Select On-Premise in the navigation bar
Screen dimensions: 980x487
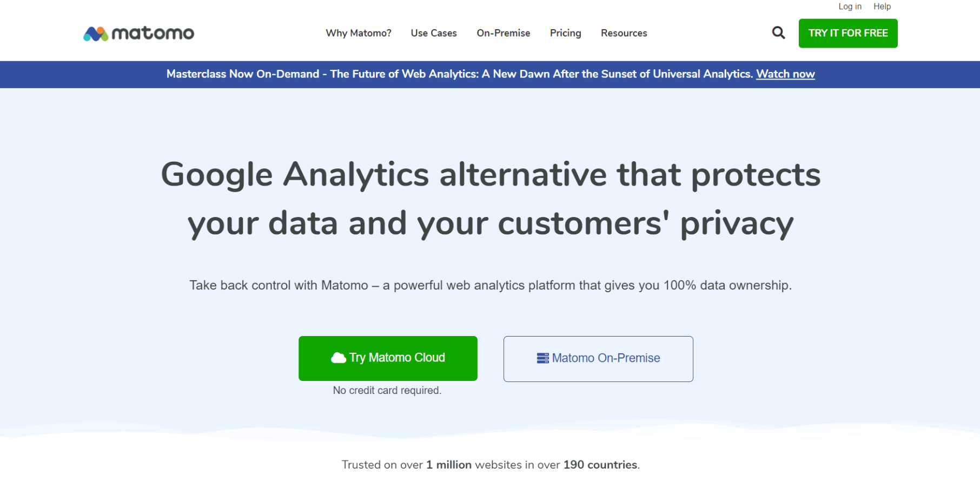click(x=503, y=33)
